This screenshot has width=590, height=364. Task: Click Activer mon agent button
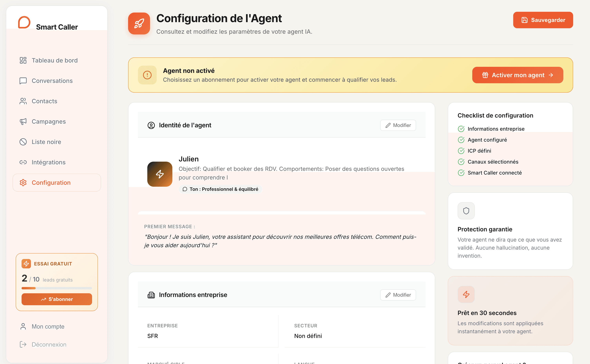click(517, 75)
